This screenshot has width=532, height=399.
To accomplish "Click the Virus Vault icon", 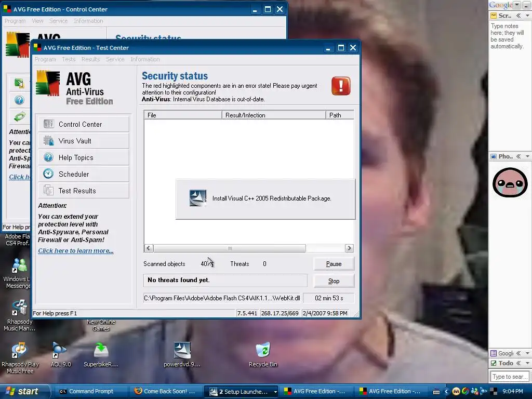I will tap(48, 140).
